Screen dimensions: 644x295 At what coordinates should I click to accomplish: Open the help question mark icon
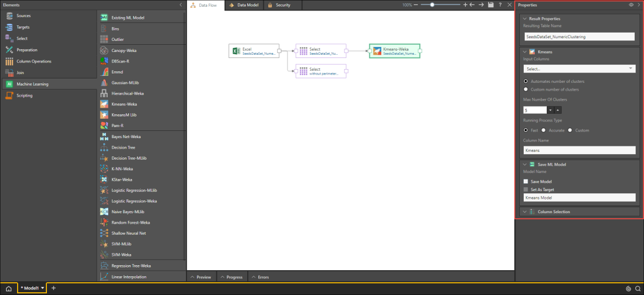pyautogui.click(x=500, y=5)
